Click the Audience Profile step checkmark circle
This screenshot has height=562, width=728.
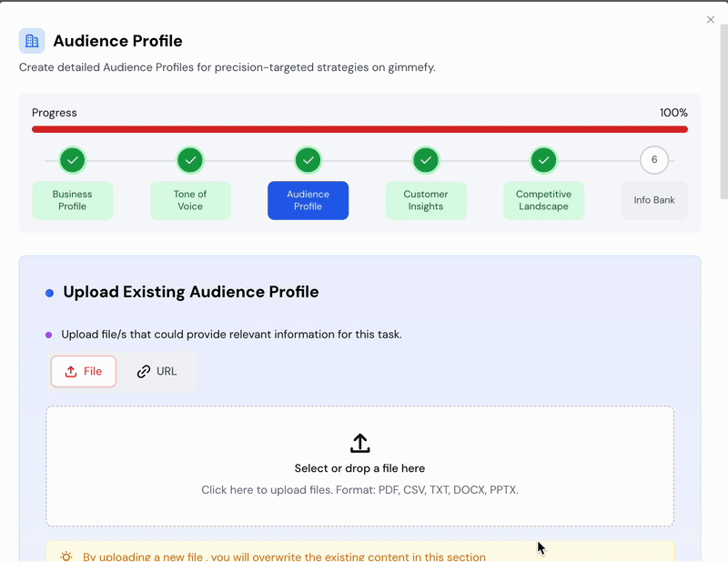point(308,161)
